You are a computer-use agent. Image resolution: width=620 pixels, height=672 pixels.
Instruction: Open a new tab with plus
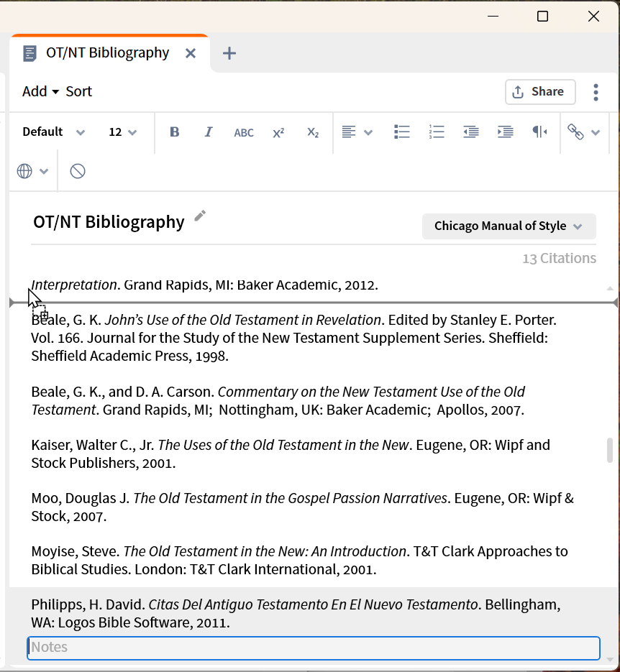229,54
